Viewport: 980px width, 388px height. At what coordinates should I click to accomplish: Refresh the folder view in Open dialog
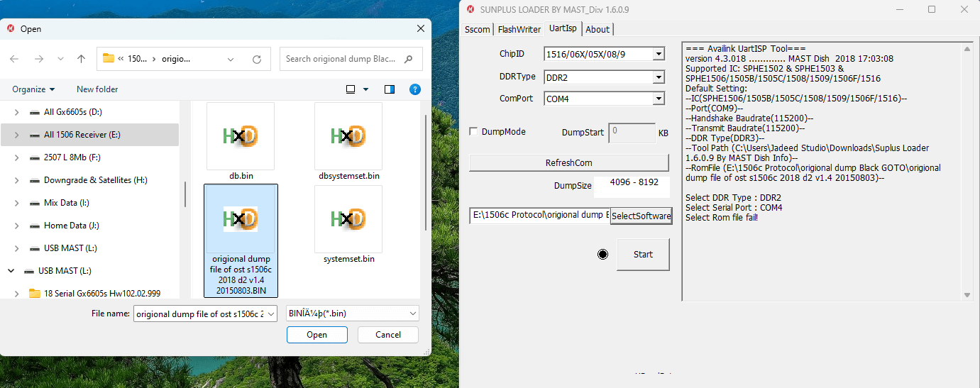coord(257,59)
